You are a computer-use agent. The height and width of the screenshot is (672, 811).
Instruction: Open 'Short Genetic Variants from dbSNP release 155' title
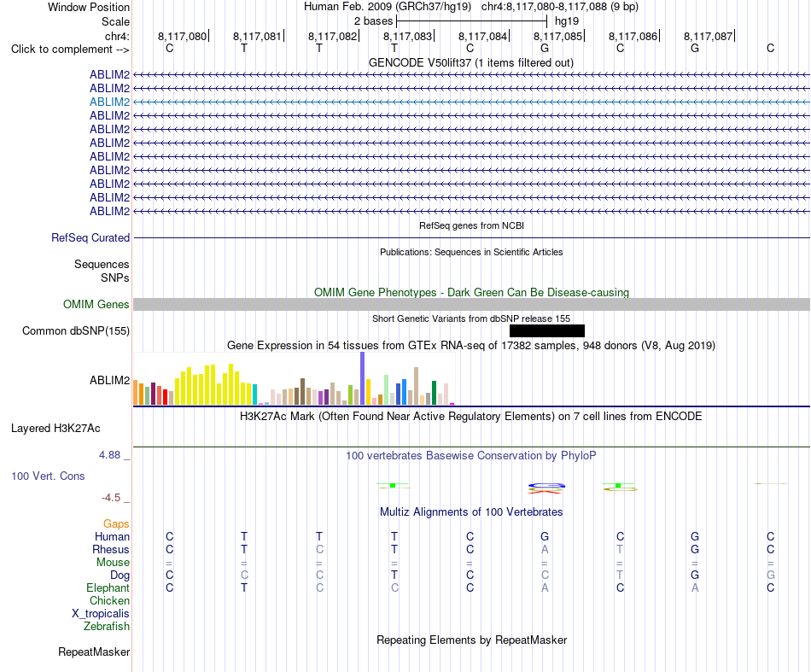[471, 318]
